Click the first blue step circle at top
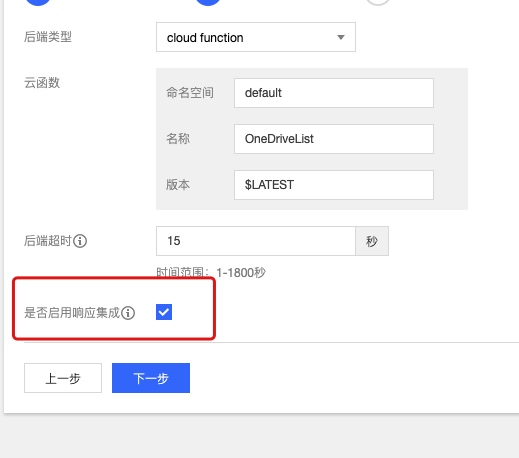 point(38,2)
